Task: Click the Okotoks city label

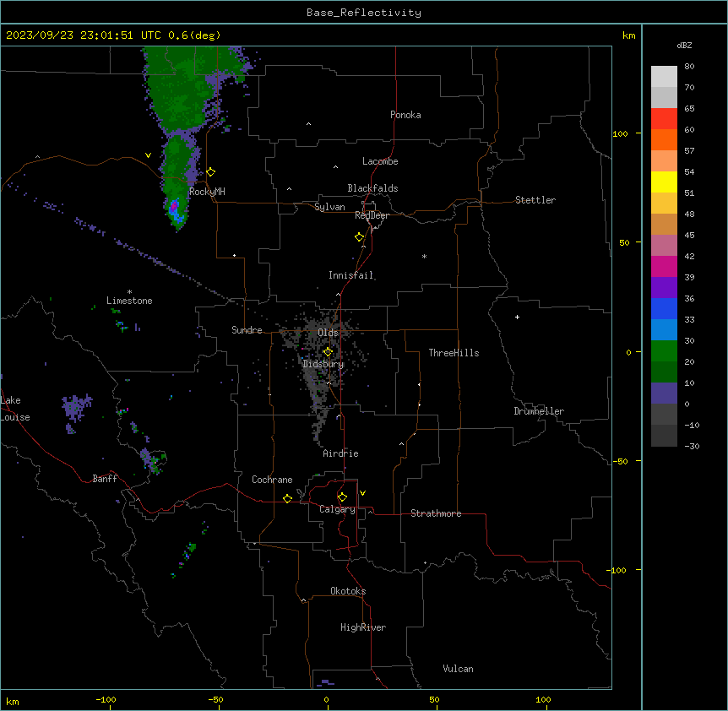Action: pos(348,591)
